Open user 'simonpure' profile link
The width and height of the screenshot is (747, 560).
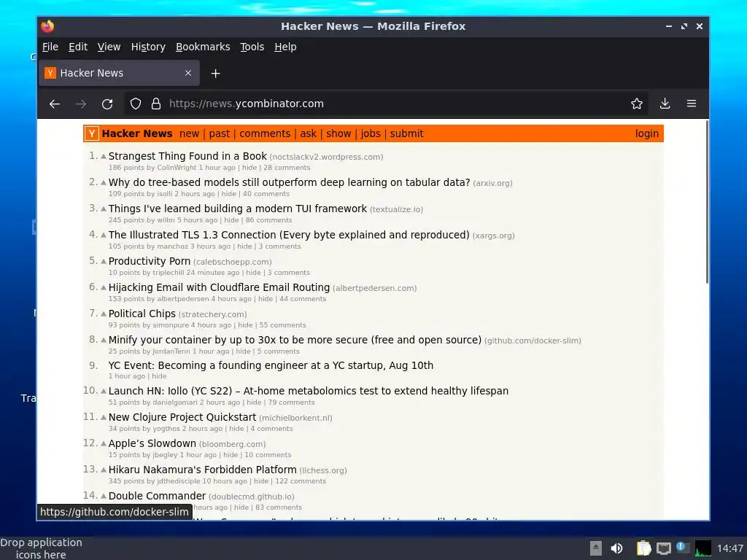tap(171, 325)
